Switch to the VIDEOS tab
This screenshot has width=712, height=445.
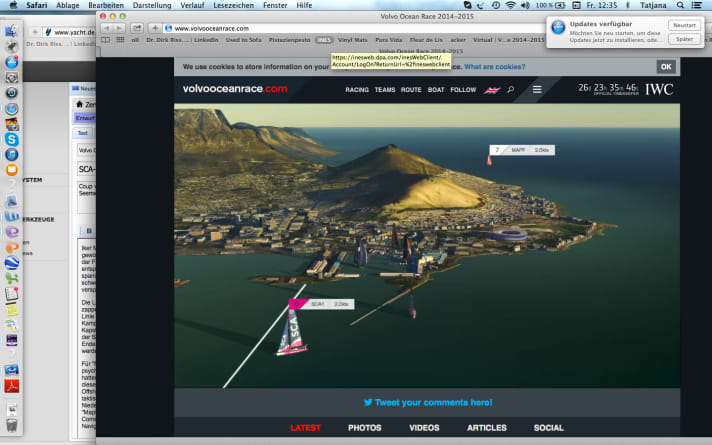424,428
